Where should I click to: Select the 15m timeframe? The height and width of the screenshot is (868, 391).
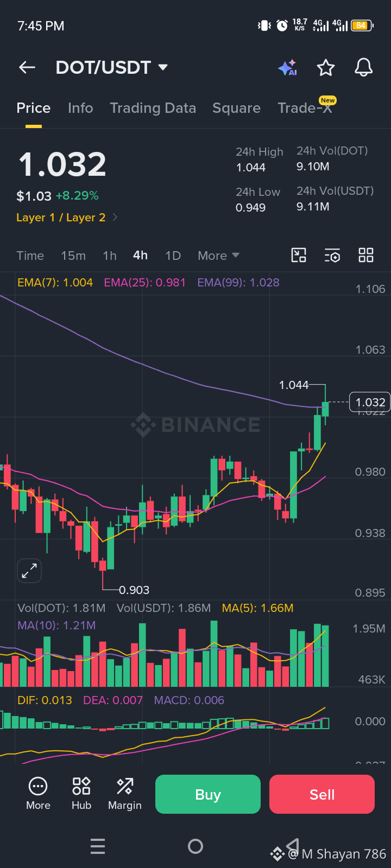pyautogui.click(x=73, y=256)
